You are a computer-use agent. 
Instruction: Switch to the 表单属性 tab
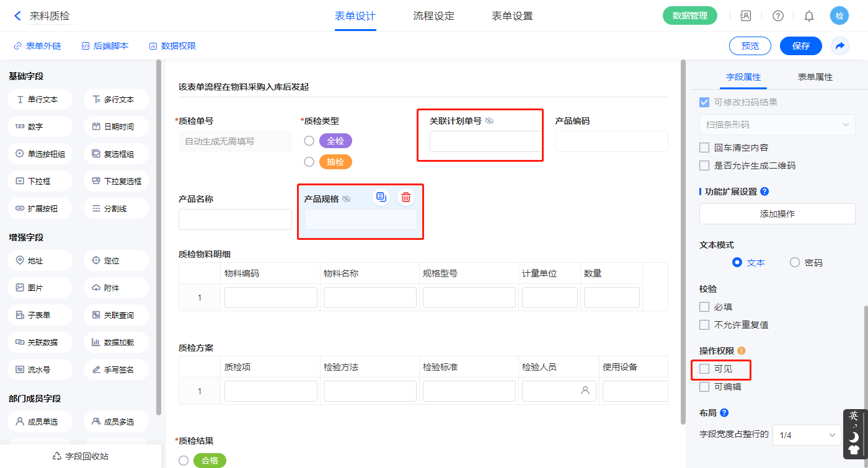point(815,77)
